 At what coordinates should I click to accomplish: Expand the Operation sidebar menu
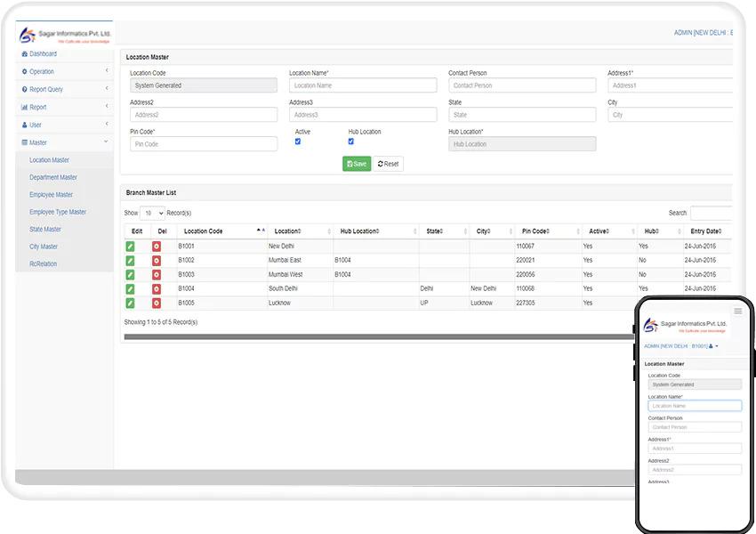click(63, 71)
